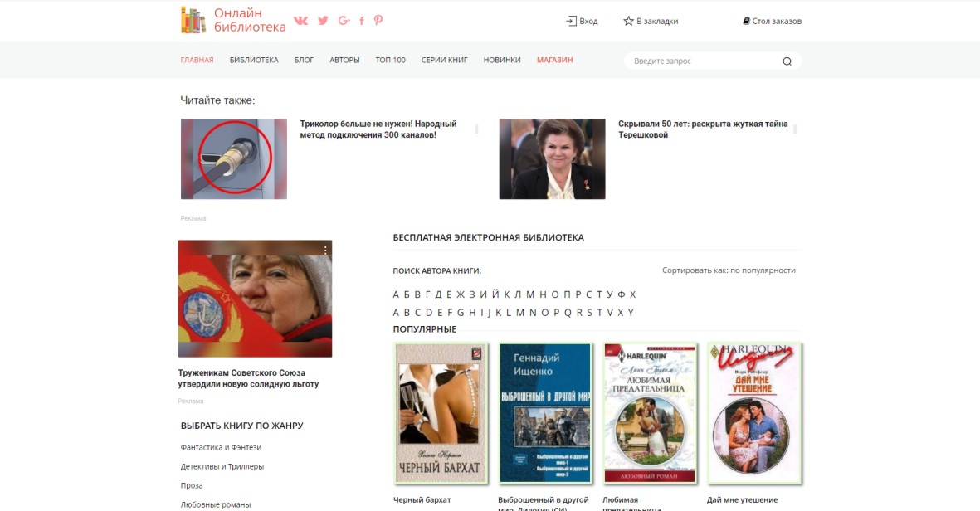
Task: Expand the sort by popularity dropdown
Action: [729, 270]
